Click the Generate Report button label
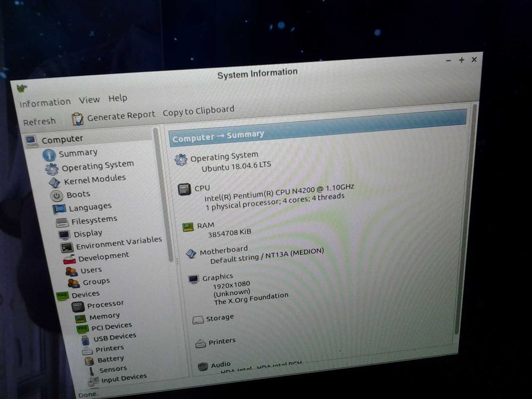 [121, 116]
